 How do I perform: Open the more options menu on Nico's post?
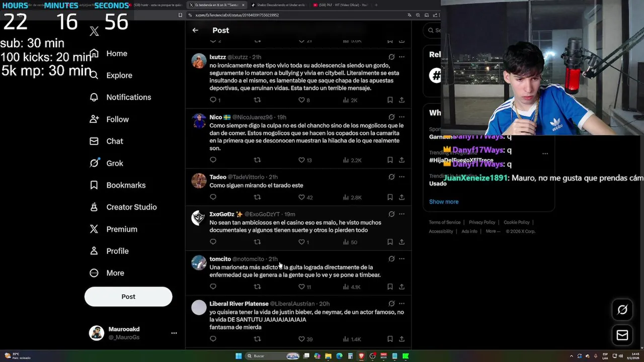click(401, 117)
